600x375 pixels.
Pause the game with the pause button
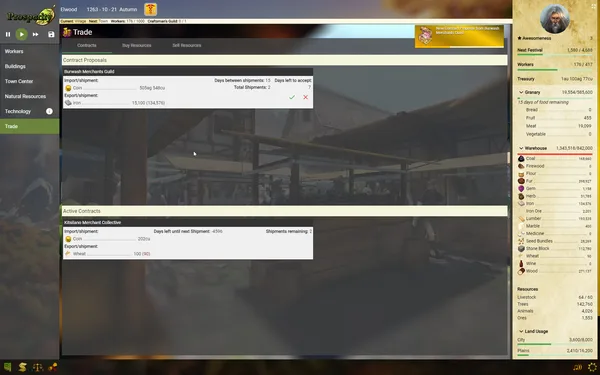tap(8, 34)
